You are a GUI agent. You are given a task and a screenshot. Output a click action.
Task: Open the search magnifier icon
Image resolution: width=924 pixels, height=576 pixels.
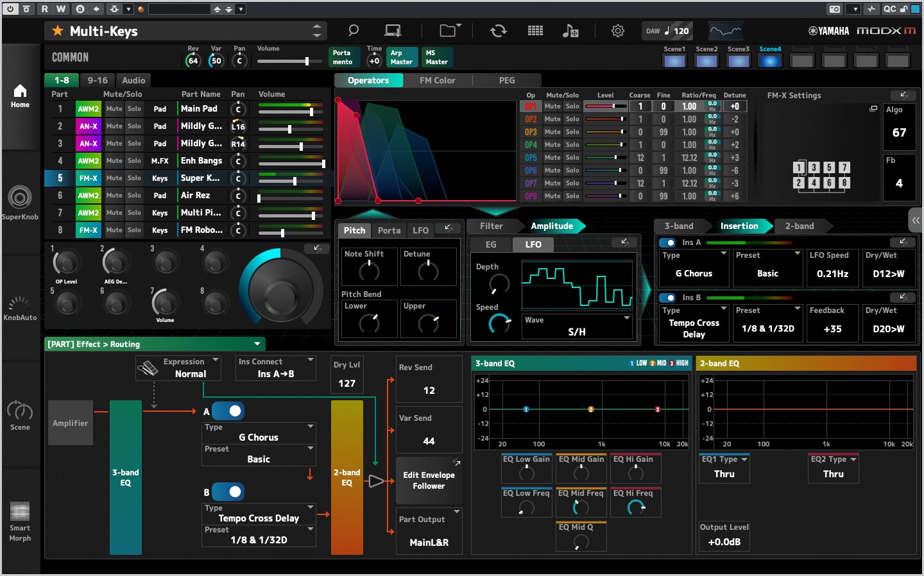(352, 30)
